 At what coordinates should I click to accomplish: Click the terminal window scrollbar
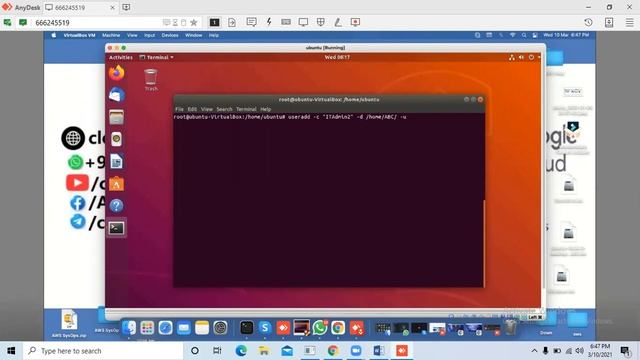tap(484, 243)
